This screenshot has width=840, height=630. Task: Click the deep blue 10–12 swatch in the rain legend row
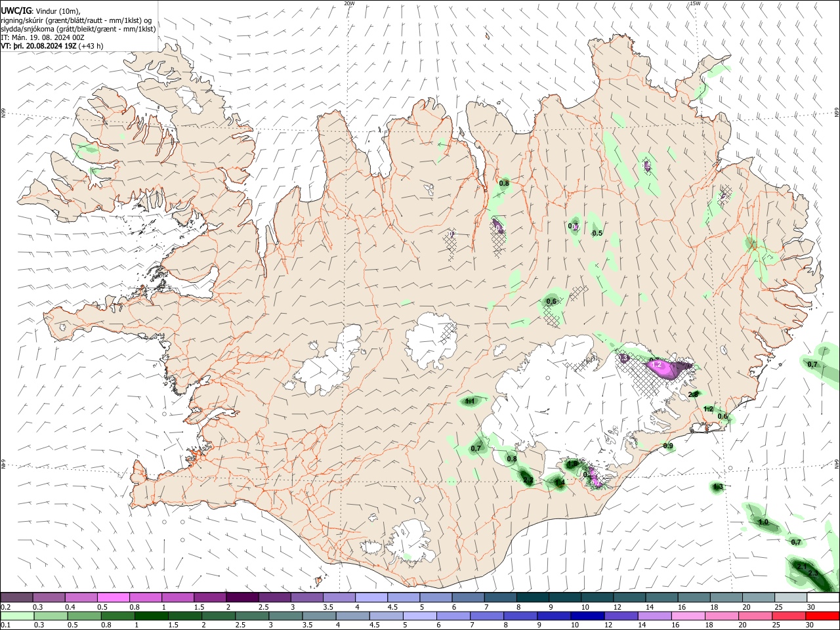click(x=587, y=616)
